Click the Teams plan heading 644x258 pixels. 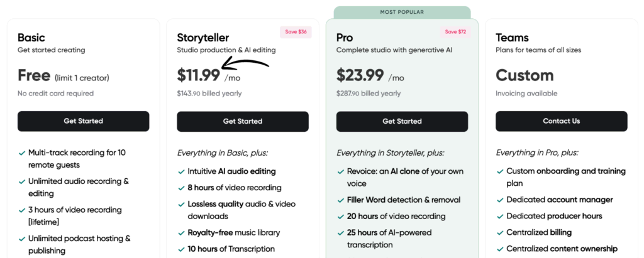[512, 38]
